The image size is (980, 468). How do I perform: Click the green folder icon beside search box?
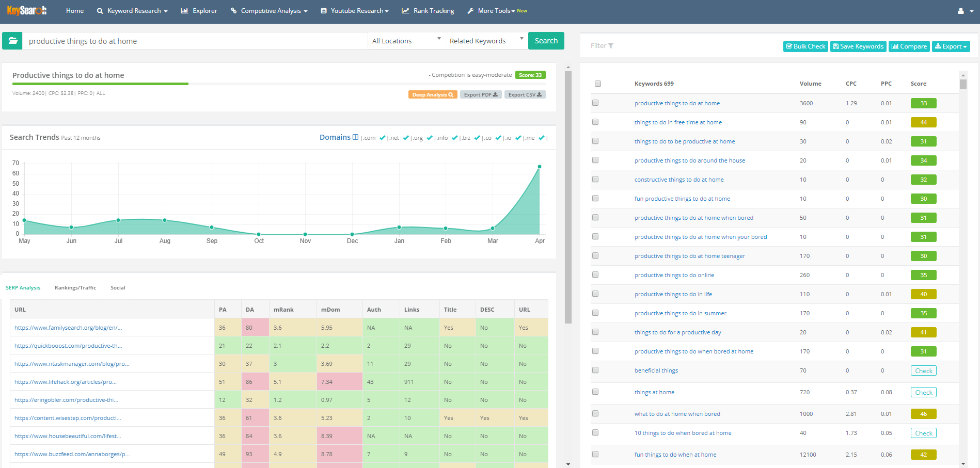12,41
